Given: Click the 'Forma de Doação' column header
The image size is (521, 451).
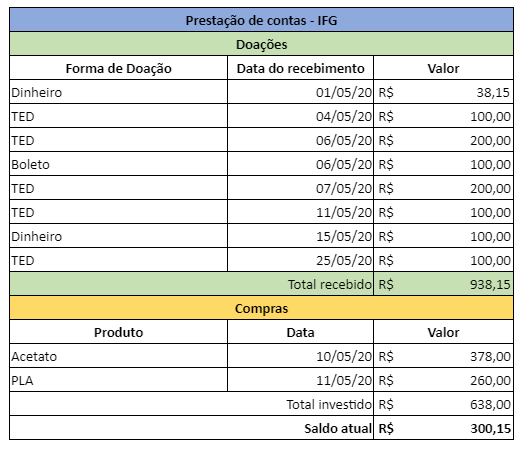Looking at the screenshot, I should (x=119, y=68).
